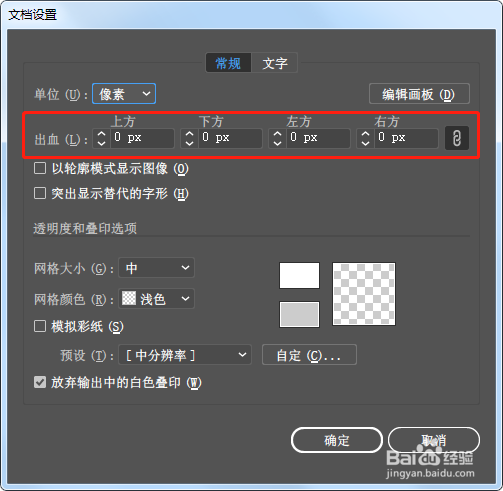Toggle the simulate colored paper checkbox
This screenshot has height=491, width=503.
coord(40,326)
